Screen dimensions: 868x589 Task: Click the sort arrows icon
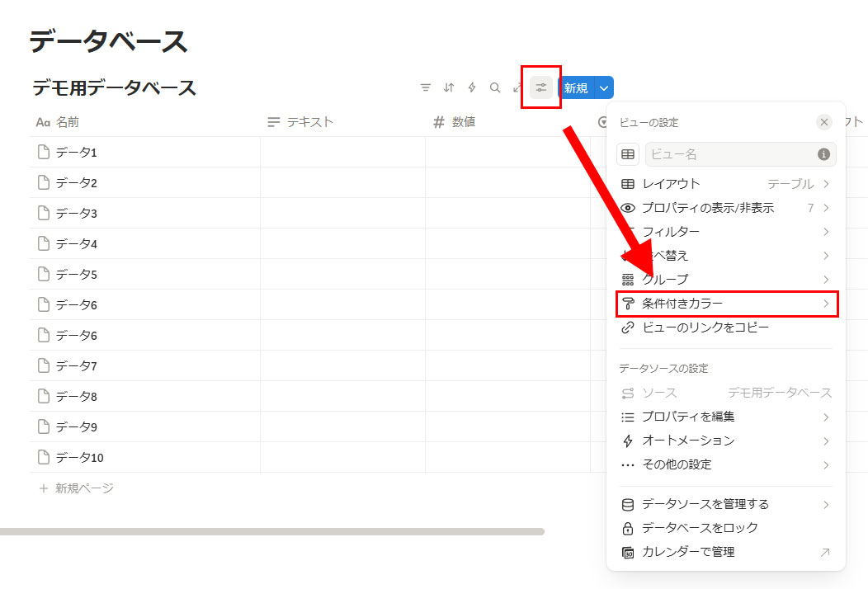(x=449, y=87)
